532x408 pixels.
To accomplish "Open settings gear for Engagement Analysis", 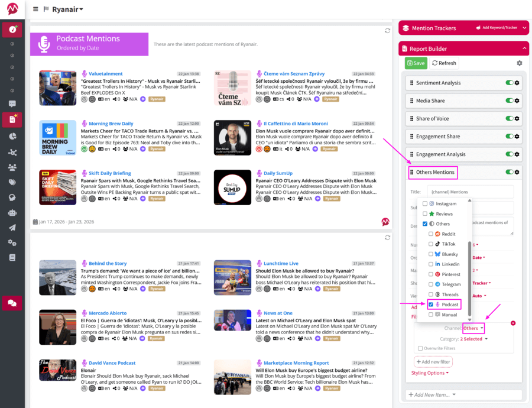I will [517, 154].
